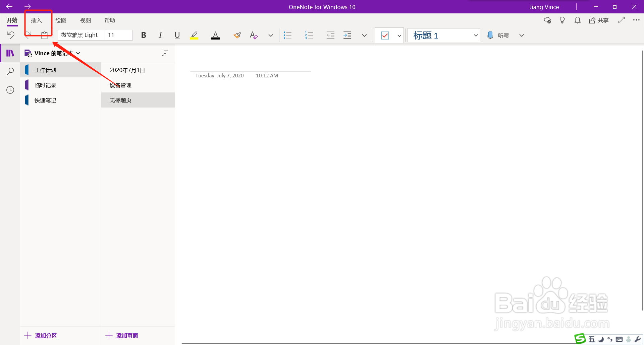Screen dimensions: 644x345
Task: Click the Sogou input method S icon
Action: tap(580, 339)
